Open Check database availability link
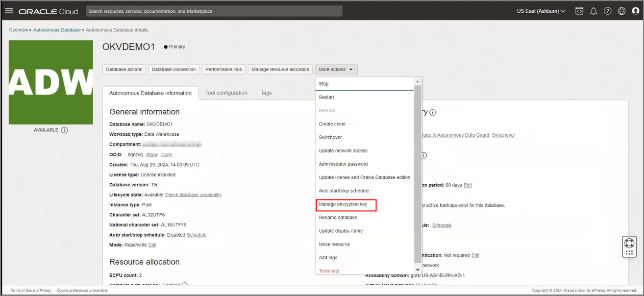This screenshot has width=644, height=296. [193, 195]
